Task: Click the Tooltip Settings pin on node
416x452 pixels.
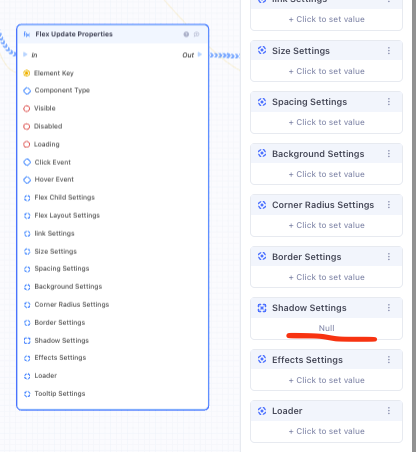Action: click(x=27, y=394)
